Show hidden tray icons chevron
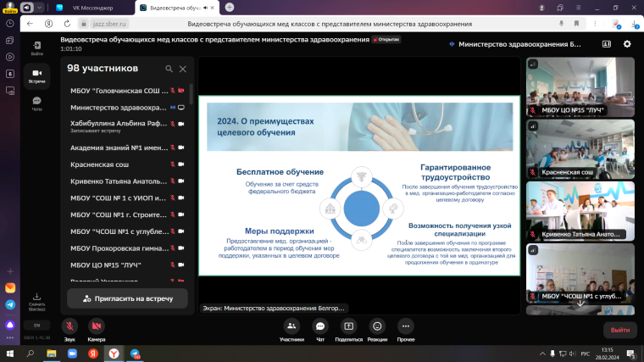Image resolution: width=644 pixels, height=362 pixels. (542, 354)
